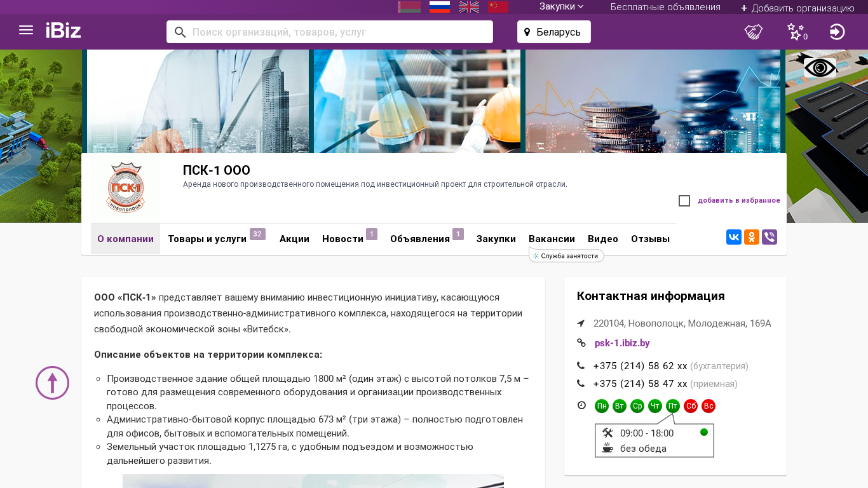Click phone icon next to приемная number

pyautogui.click(x=581, y=384)
